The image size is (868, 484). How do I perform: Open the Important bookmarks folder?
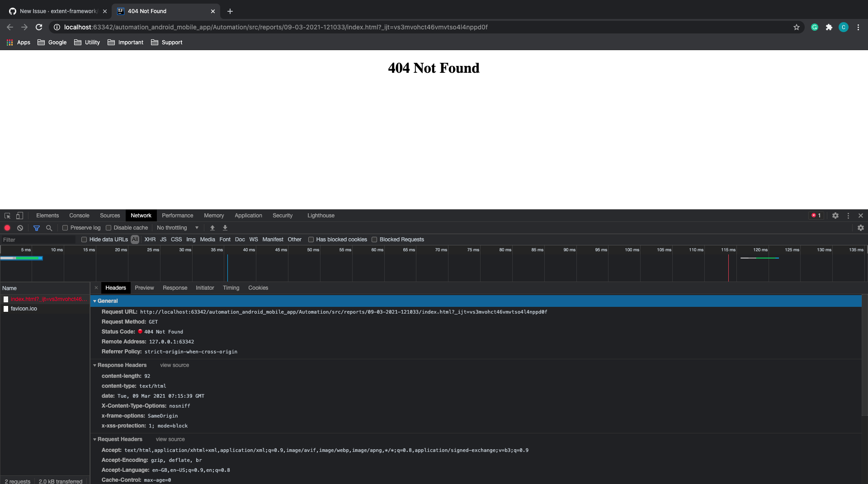coord(126,42)
